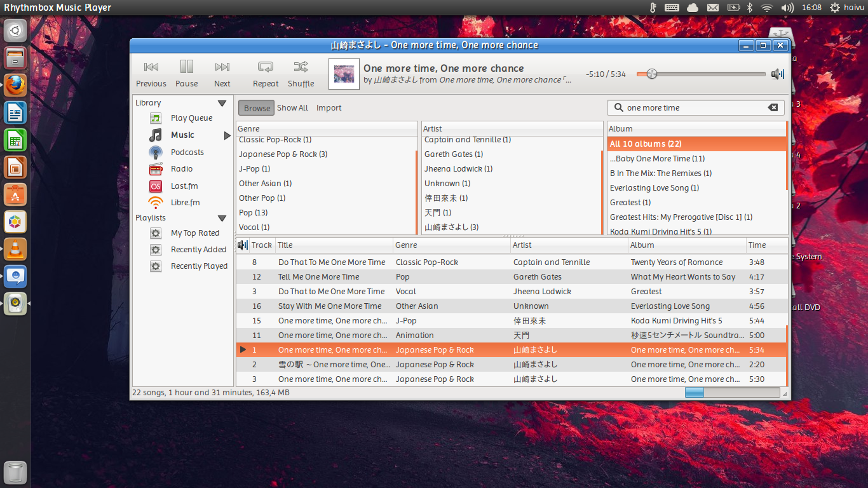
Task: Select genre Japanese Pop & Rock (3)
Action: (x=326, y=154)
